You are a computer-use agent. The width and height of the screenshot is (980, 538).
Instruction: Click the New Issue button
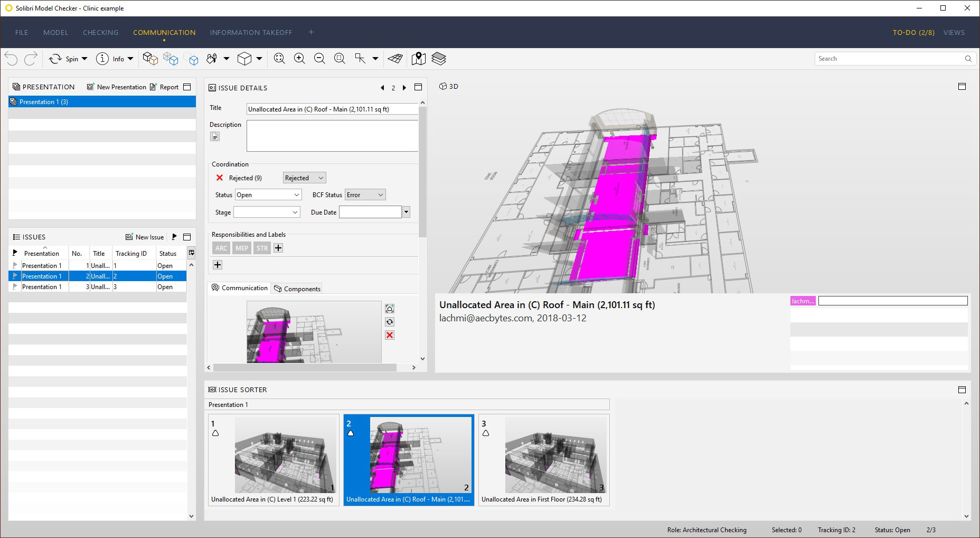(x=145, y=237)
